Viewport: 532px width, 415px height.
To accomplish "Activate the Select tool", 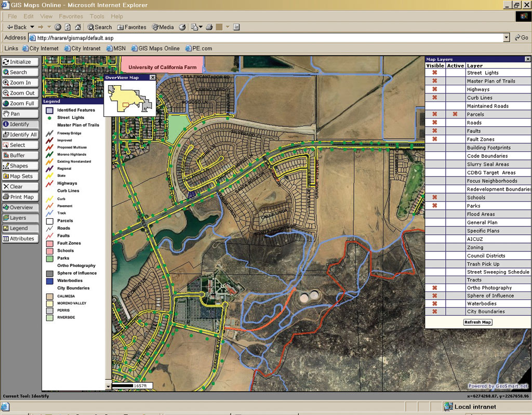I will tap(20, 145).
